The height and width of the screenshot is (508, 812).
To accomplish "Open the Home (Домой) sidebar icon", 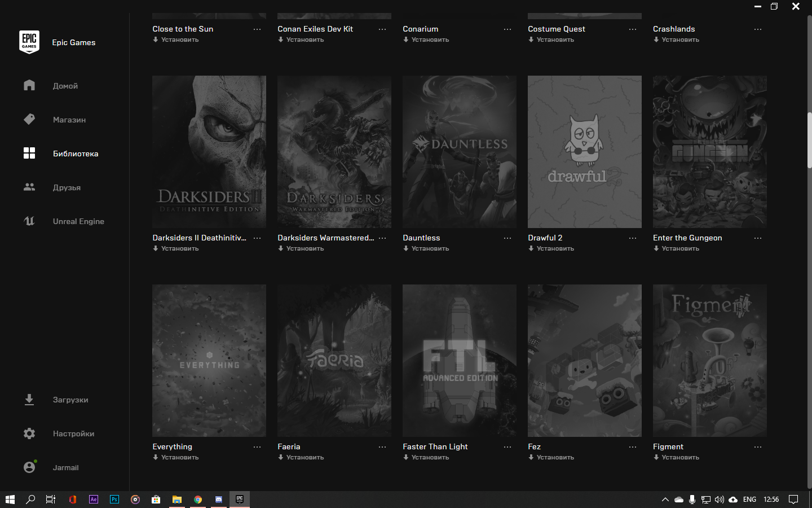I will point(29,85).
